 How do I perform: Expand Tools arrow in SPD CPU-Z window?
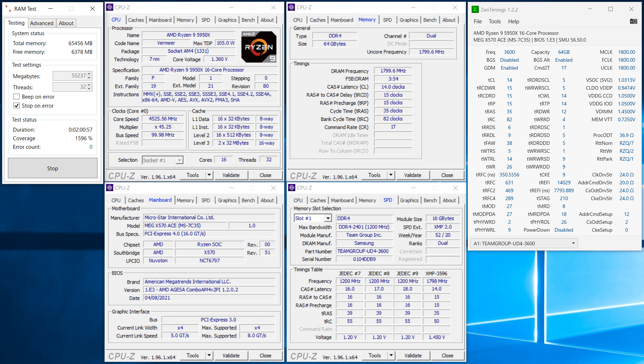pyautogui.click(x=391, y=355)
